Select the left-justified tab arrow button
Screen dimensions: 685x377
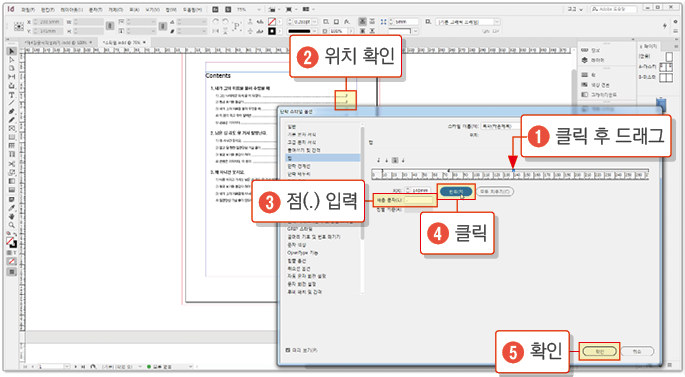point(379,160)
